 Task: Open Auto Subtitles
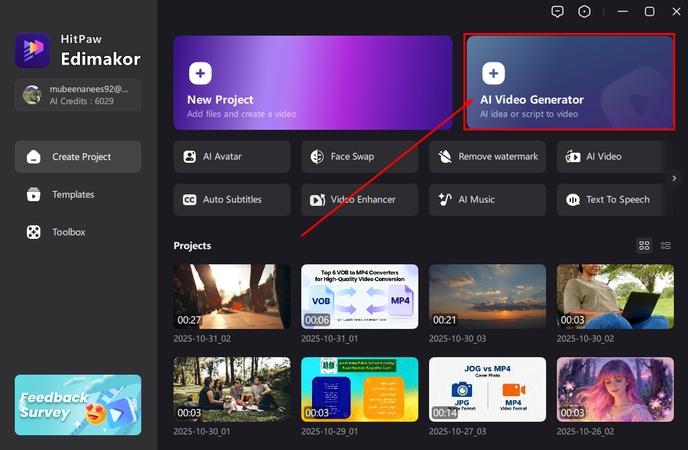click(x=232, y=200)
